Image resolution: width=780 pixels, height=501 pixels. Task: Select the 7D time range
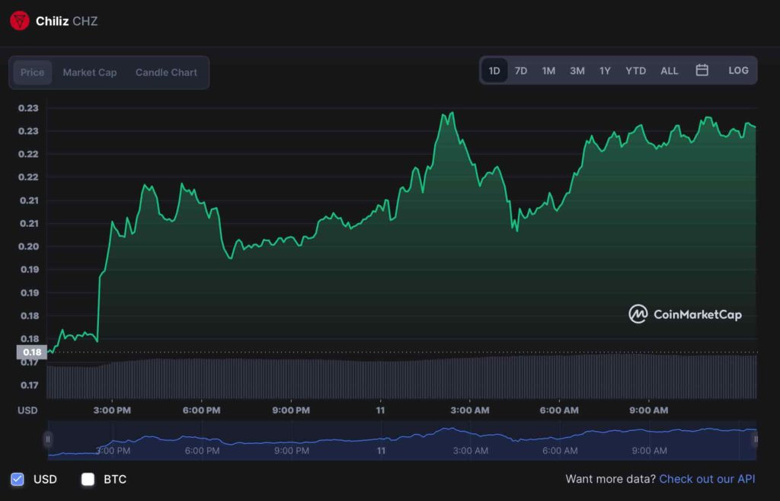coord(521,71)
